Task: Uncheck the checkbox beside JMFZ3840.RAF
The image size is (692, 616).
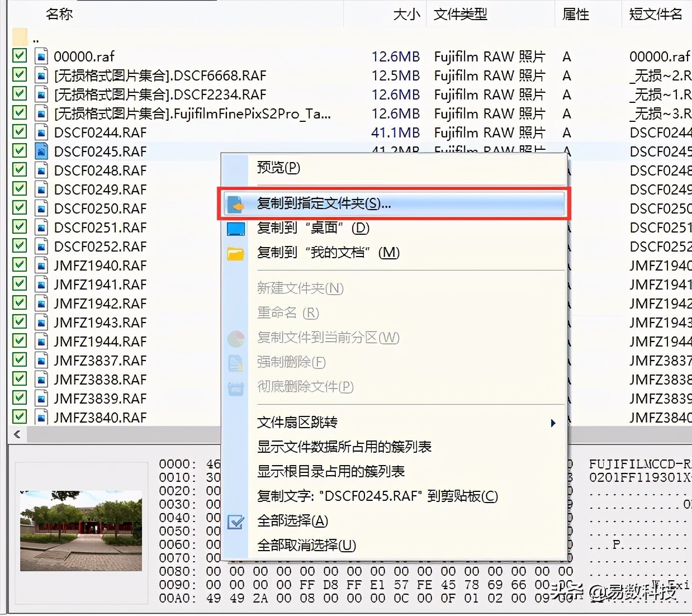Action: pos(18,417)
